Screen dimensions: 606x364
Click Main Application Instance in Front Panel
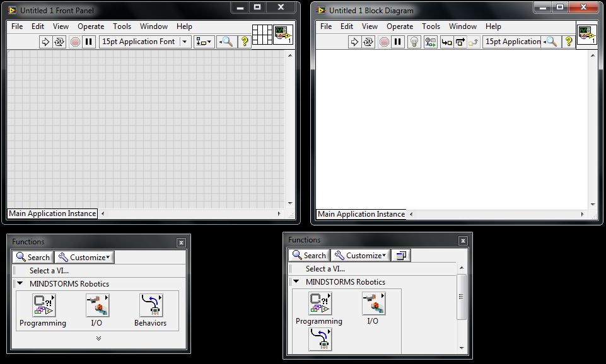pyautogui.click(x=52, y=213)
